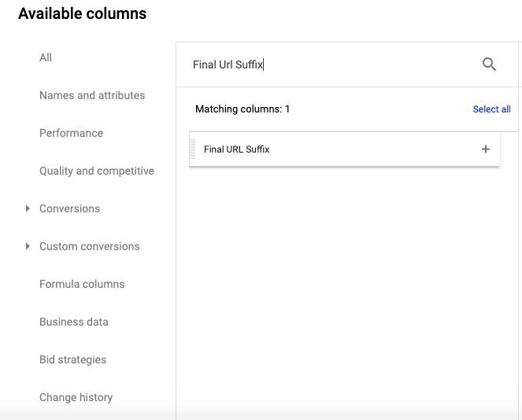This screenshot has height=420, width=522.
Task: Open Quality and competitive category
Action: [97, 171]
